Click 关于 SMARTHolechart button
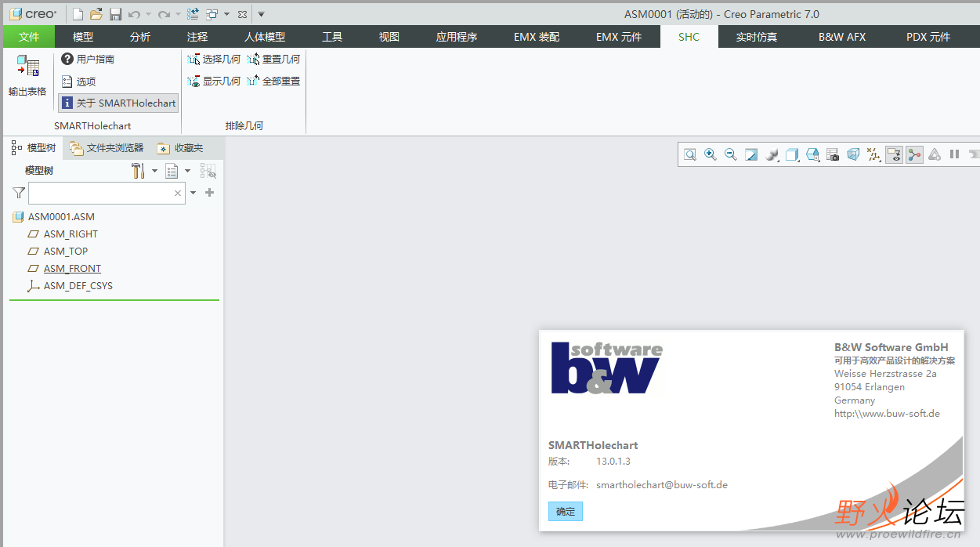This screenshot has width=980, height=547. pos(118,103)
